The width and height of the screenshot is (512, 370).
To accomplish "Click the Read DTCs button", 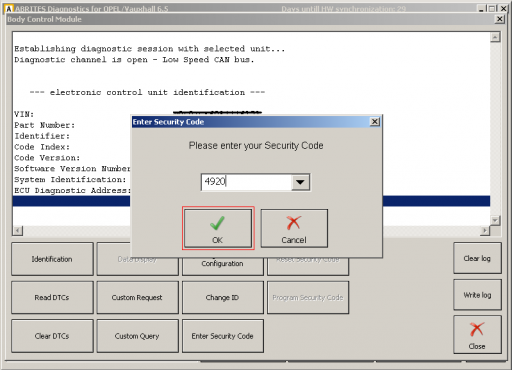I will (x=52, y=297).
